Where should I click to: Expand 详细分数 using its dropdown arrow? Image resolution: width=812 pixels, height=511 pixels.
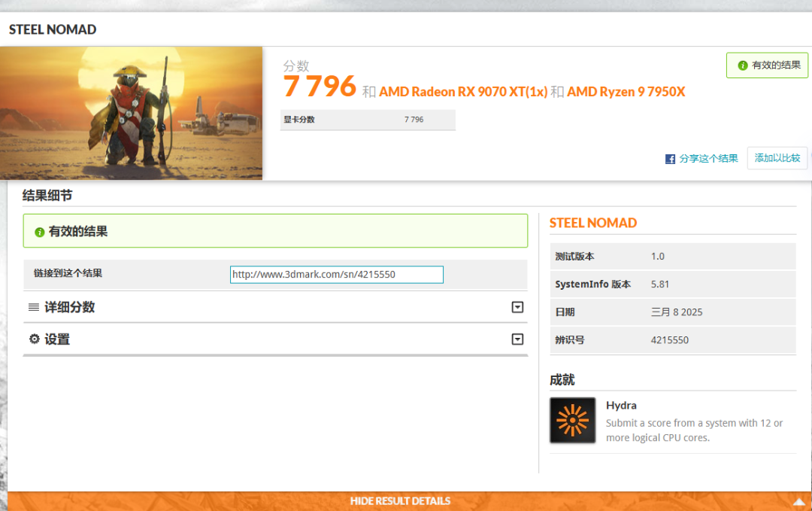[x=517, y=307]
